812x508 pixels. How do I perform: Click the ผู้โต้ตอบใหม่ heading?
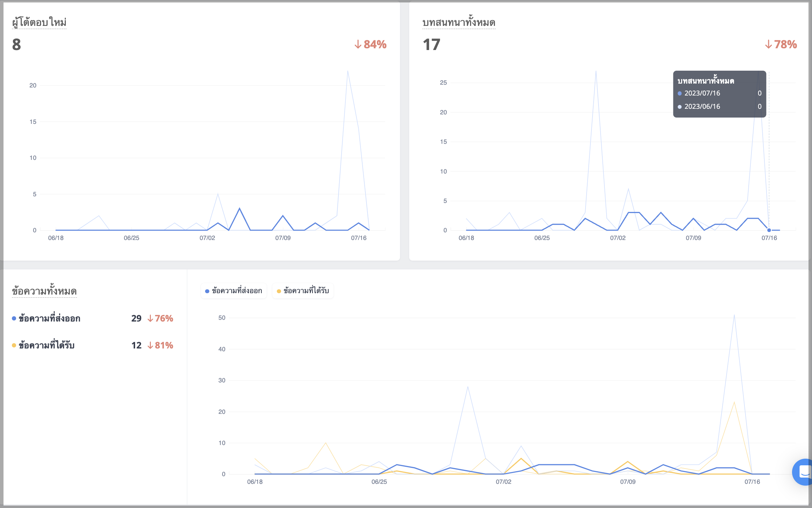(39, 22)
